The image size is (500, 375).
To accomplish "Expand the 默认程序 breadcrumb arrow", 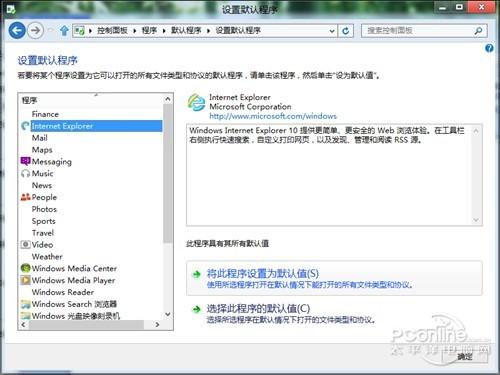I will pos(208,31).
